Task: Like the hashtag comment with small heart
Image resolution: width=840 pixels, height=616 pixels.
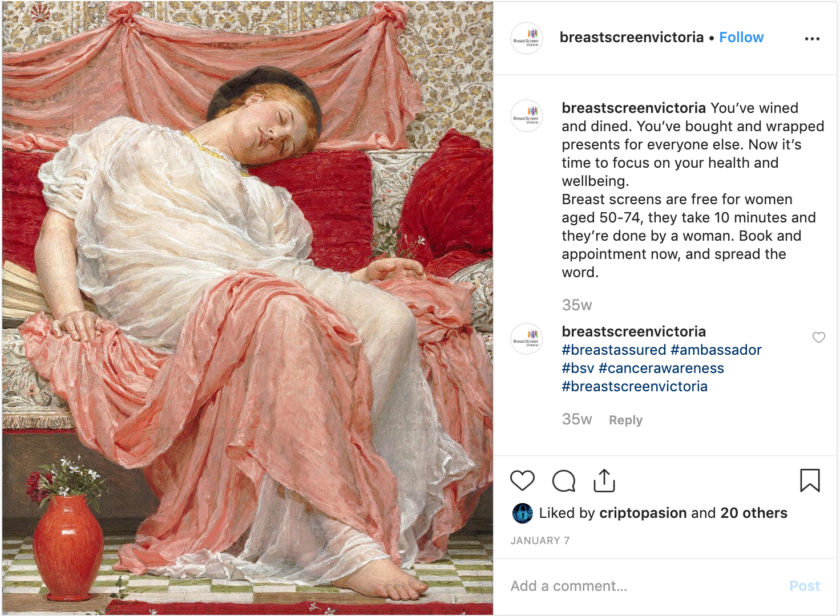Action: click(819, 337)
